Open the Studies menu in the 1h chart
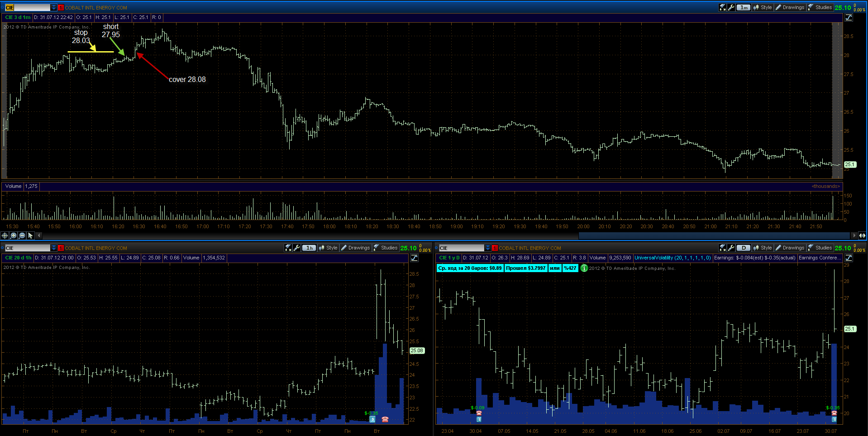868x436 pixels. click(x=386, y=248)
